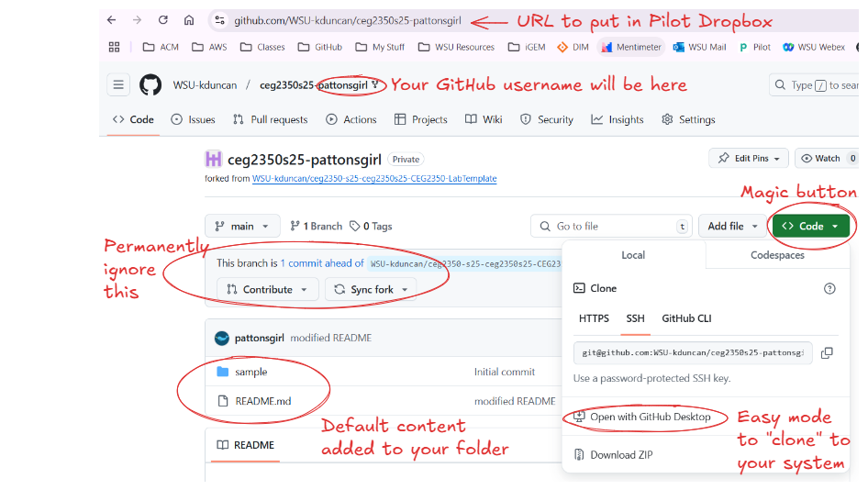Open the Insights tab

pos(618,119)
